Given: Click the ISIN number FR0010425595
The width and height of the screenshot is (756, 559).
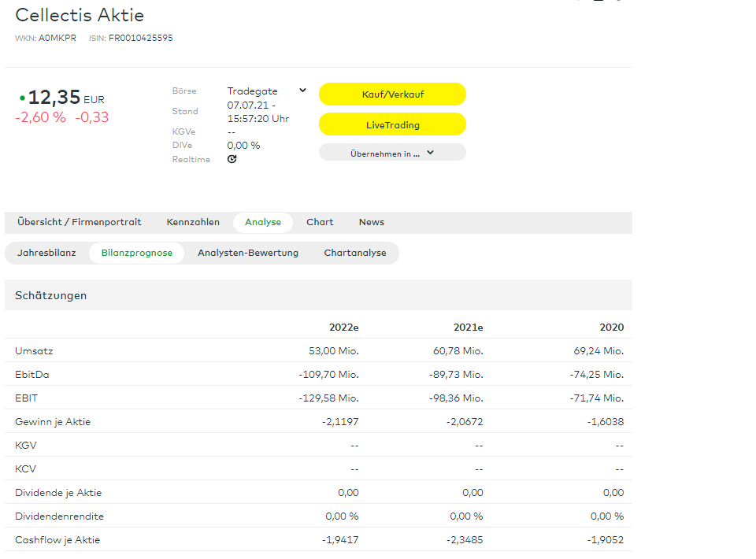Looking at the screenshot, I should point(141,38).
